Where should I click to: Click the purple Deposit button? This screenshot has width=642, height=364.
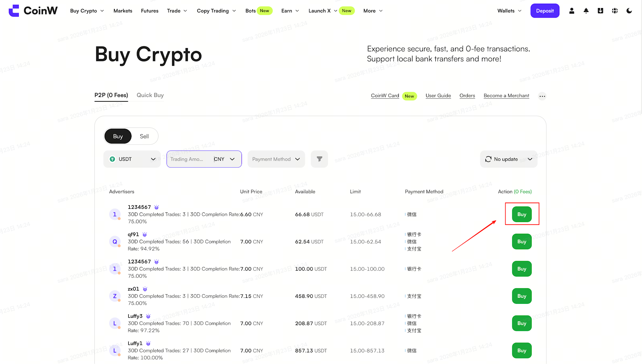[544, 11]
